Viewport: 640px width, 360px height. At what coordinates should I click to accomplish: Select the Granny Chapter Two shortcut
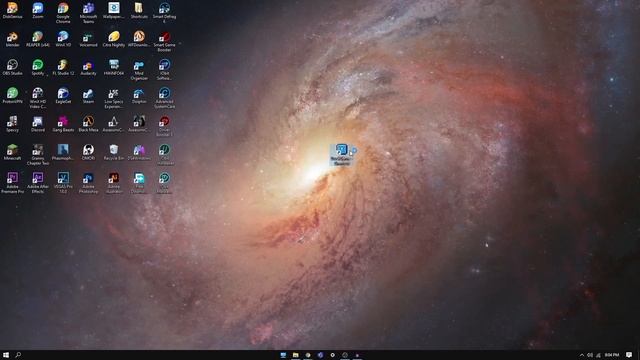pyautogui.click(x=38, y=154)
